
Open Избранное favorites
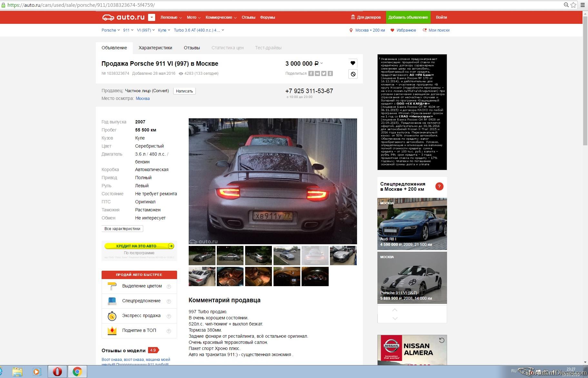(x=403, y=30)
